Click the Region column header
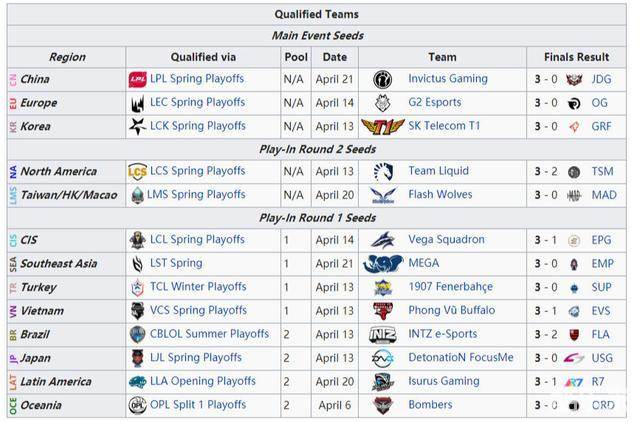The width and height of the screenshot is (640, 422). 67,57
